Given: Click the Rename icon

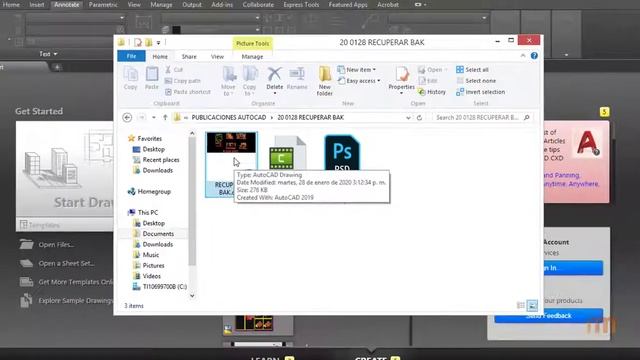Looking at the screenshot, I should coord(297,78).
